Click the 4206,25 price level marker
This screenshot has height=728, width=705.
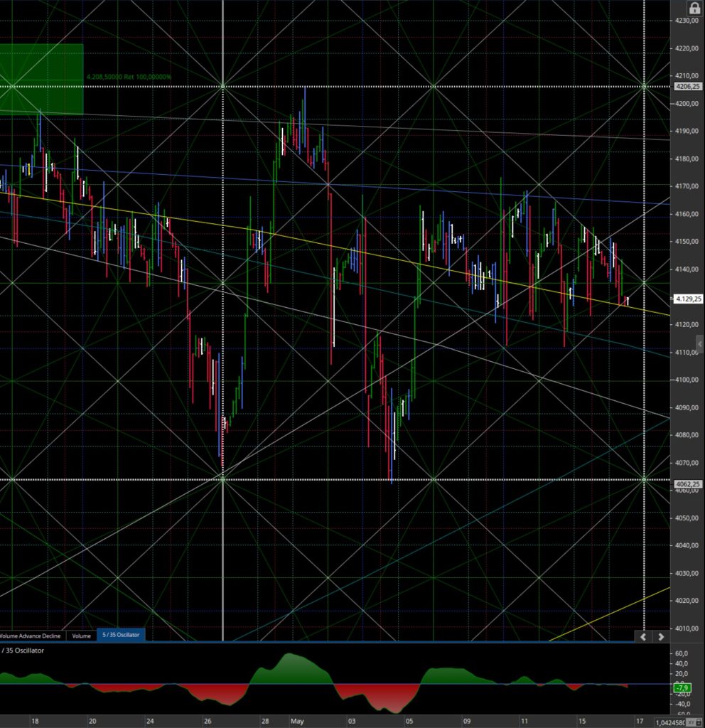[687, 86]
